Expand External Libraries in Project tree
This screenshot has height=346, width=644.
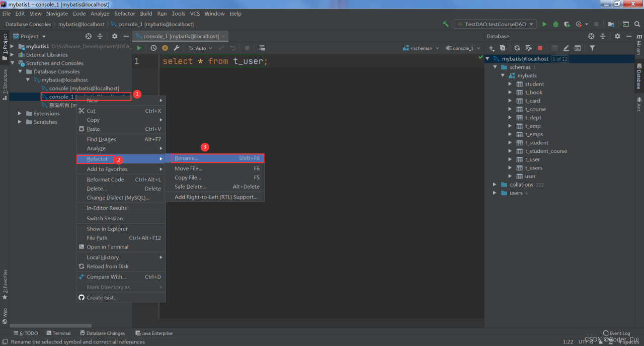coord(13,55)
